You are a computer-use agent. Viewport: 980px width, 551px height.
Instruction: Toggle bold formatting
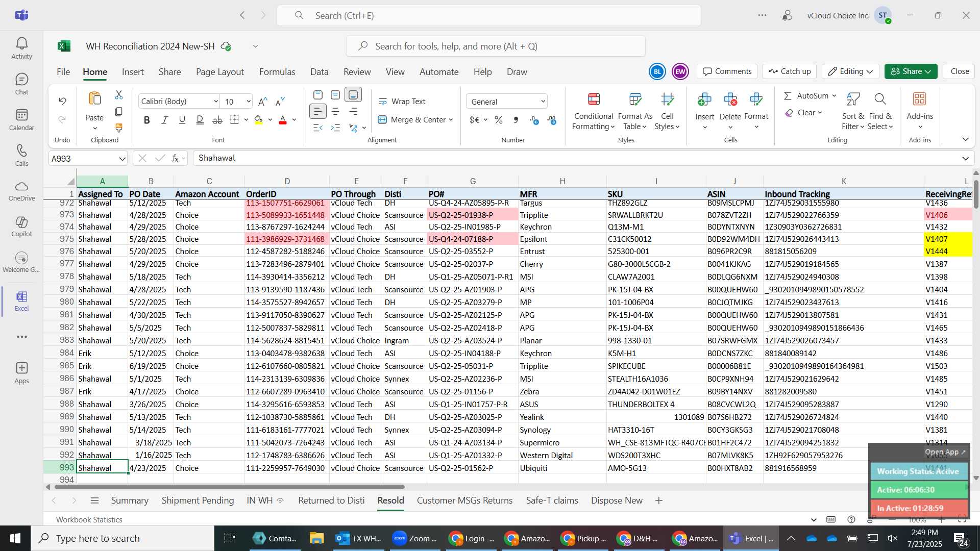pos(147,120)
